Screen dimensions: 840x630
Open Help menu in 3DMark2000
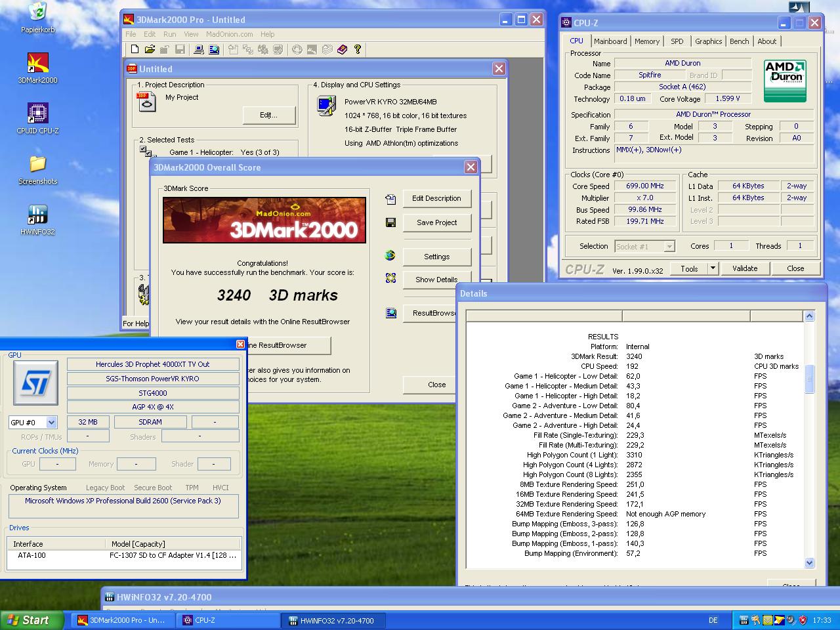[x=267, y=34]
